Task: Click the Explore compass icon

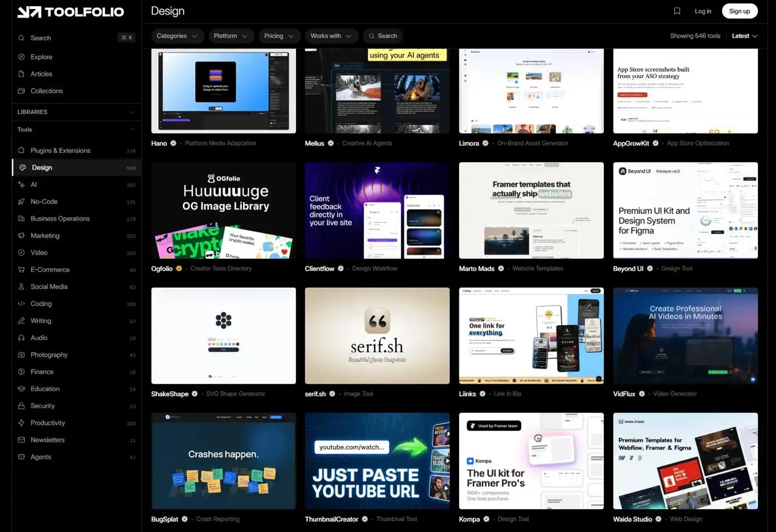Action: [22, 57]
